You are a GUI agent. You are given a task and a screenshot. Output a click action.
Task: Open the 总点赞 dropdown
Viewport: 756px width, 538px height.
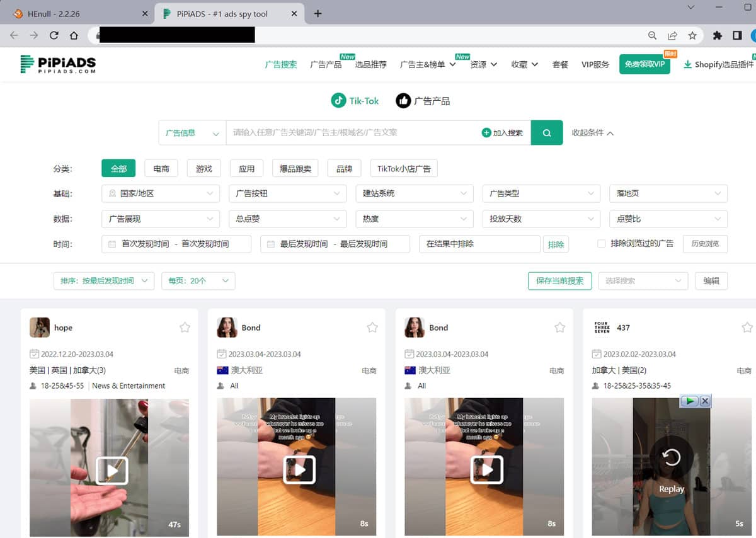(x=287, y=219)
